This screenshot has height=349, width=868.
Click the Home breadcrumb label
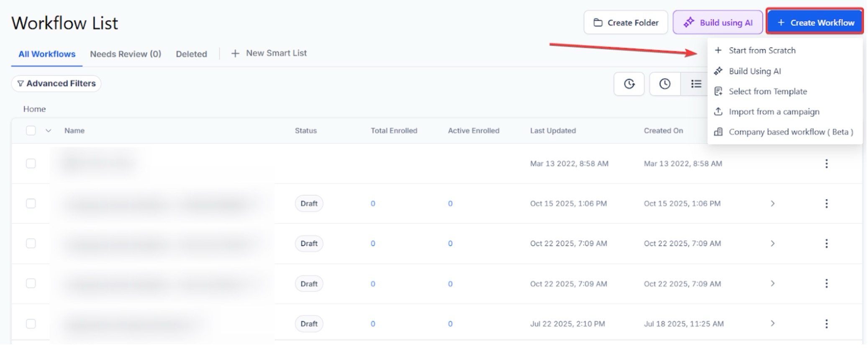34,109
